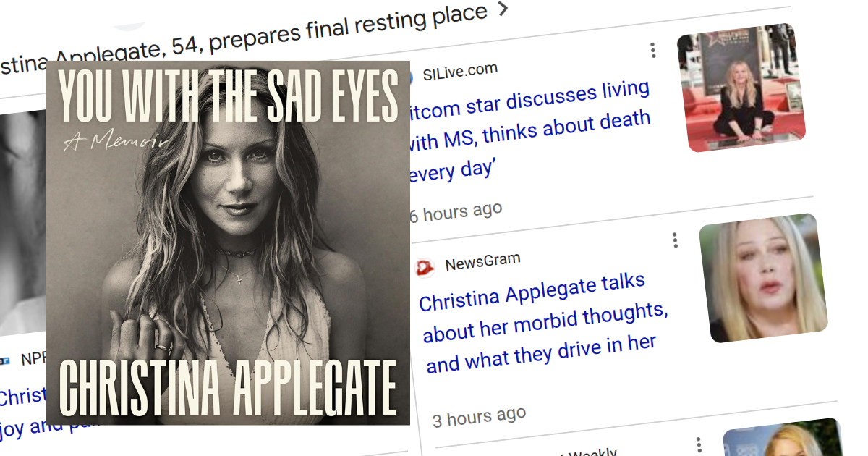This screenshot has height=456, width=868.
Task: Open the three-dot menu for the bottom article
Action: [699, 444]
